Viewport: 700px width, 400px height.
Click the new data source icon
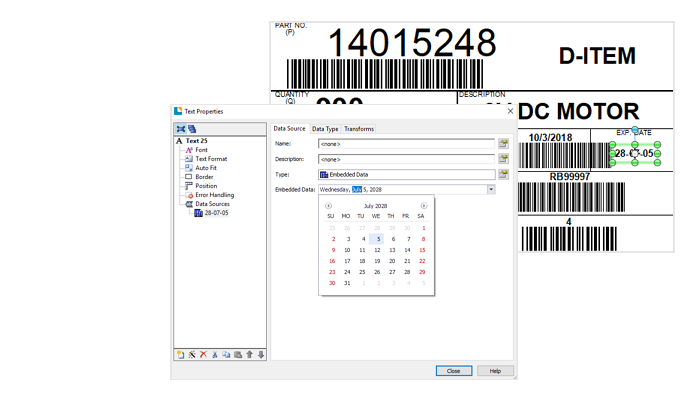pos(181,354)
